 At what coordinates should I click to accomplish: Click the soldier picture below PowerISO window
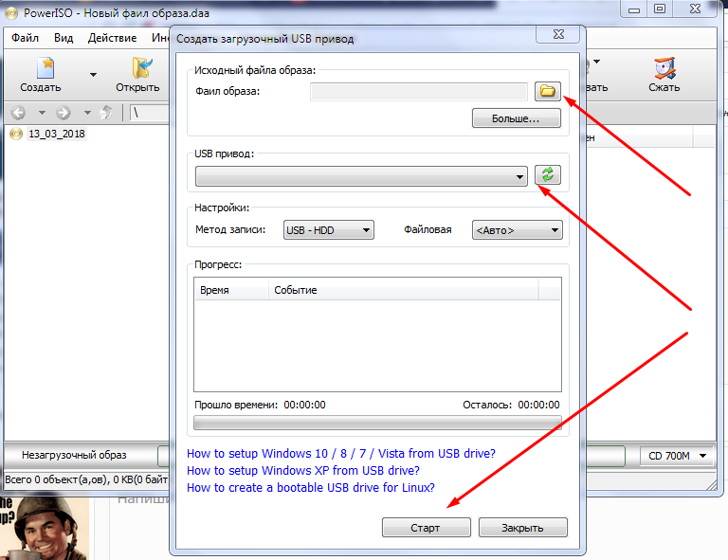[45, 528]
